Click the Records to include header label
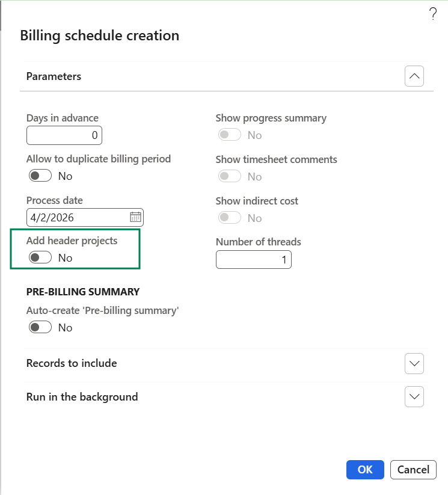The image size is (448, 495). [72, 363]
